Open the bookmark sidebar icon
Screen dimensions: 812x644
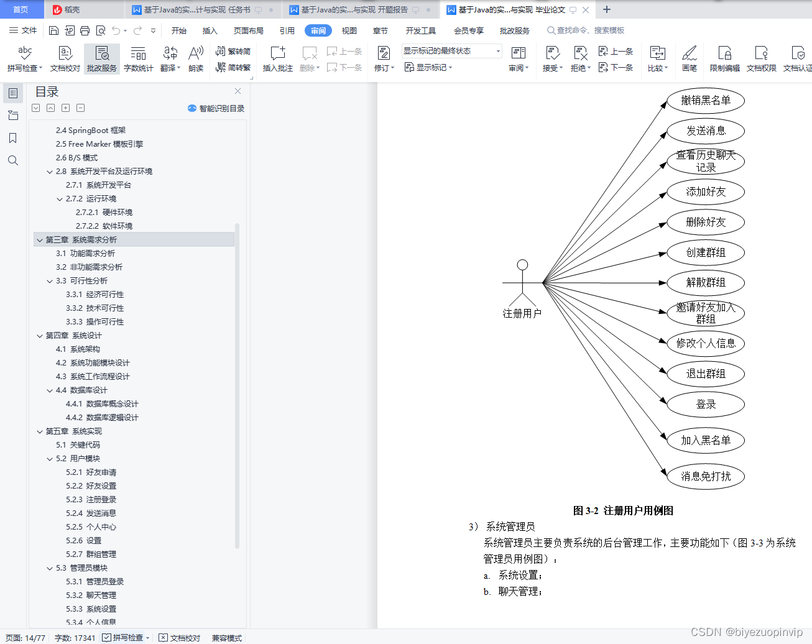click(x=12, y=138)
